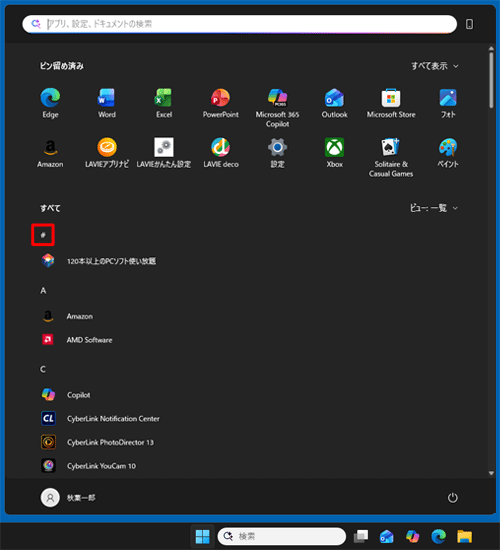Open Microsoft 365 Copilot
The height and width of the screenshot is (550, 500).
click(x=278, y=108)
